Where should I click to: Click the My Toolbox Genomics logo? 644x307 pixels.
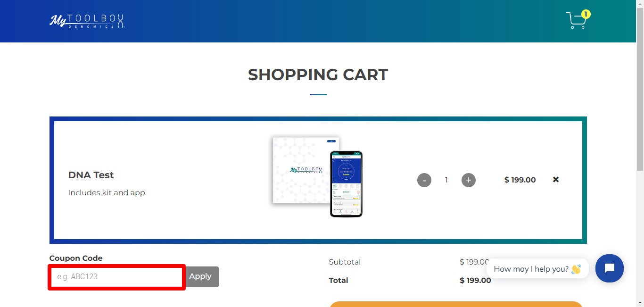pos(87,21)
